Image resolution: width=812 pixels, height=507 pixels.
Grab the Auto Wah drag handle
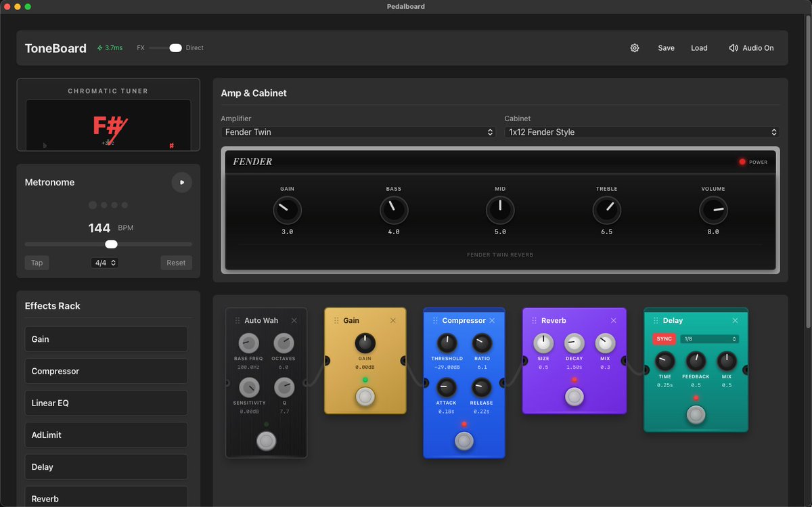238,321
